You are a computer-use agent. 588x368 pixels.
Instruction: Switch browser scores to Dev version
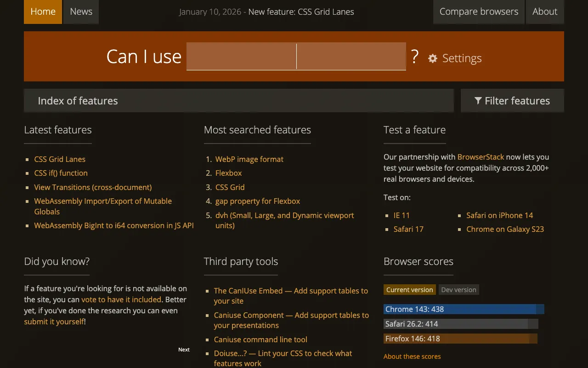tap(458, 289)
